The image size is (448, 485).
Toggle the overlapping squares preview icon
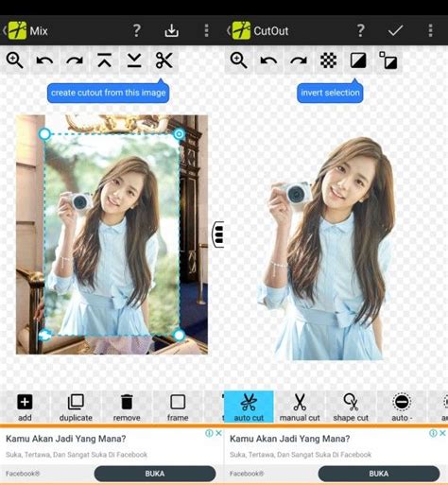coord(388,61)
